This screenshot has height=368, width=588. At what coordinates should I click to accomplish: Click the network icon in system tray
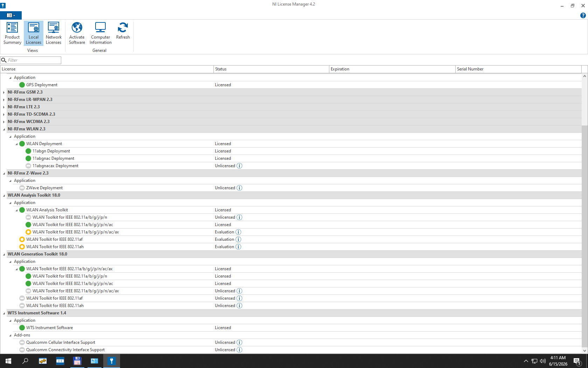pos(534,361)
